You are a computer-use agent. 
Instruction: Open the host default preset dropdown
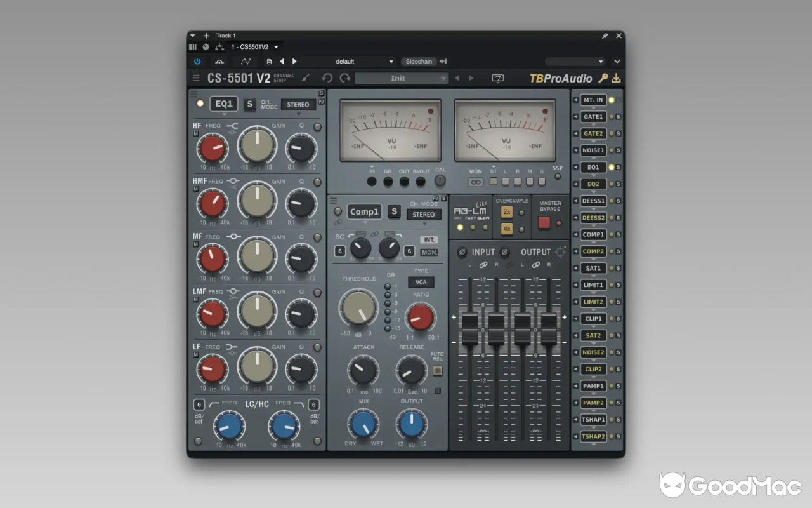pyautogui.click(x=348, y=62)
